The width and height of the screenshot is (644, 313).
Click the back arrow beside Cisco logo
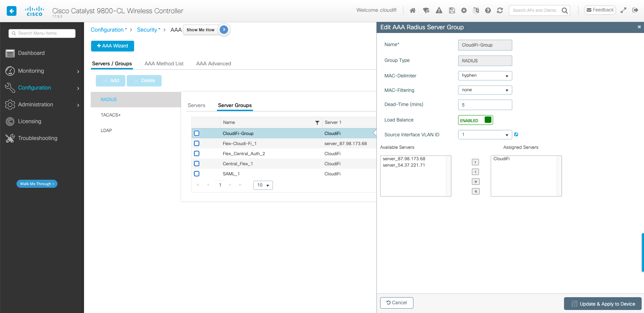click(12, 11)
